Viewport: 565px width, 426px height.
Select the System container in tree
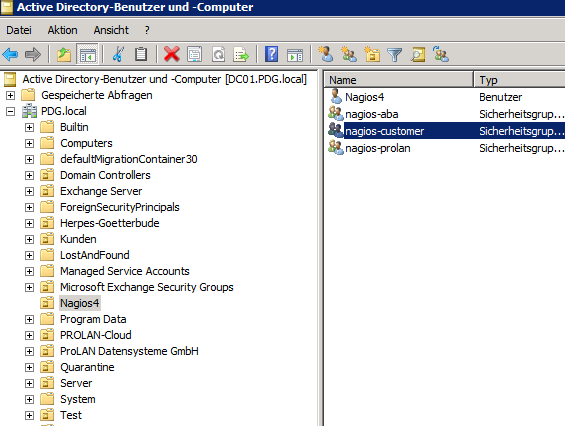(78, 399)
